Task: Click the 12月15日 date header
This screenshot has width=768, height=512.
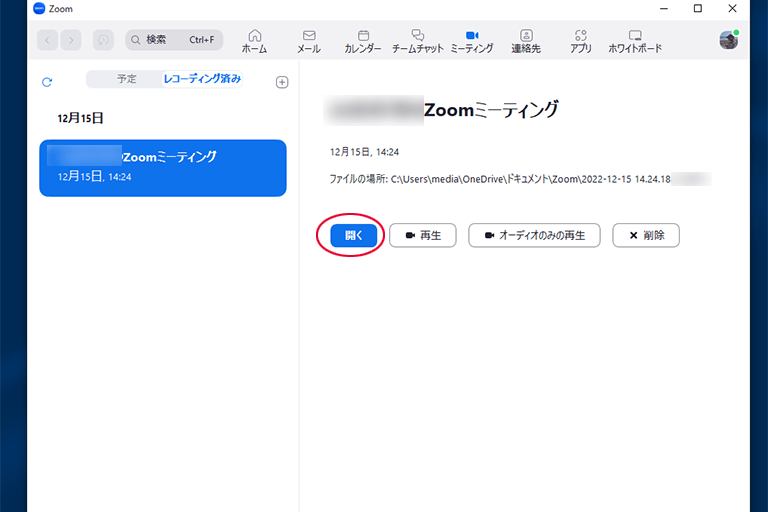Action: [x=80, y=118]
